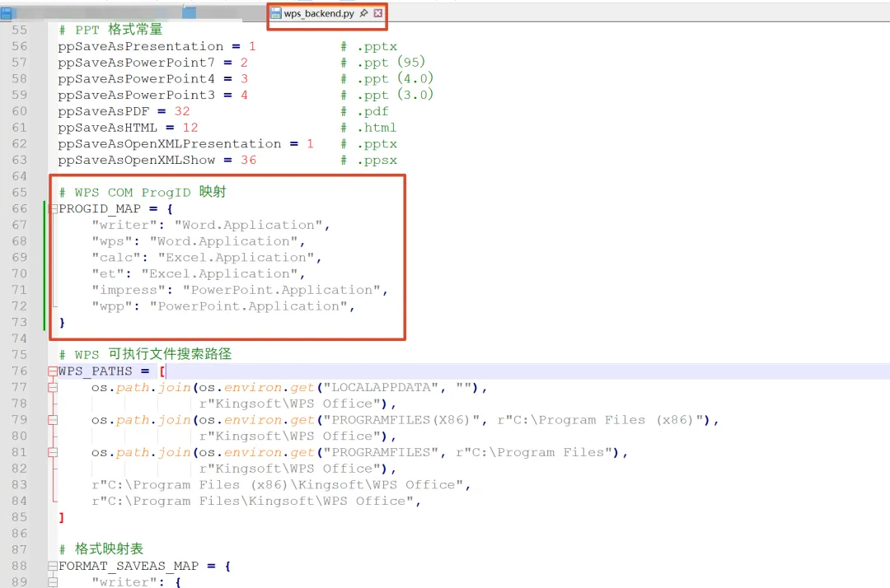Click the 'FORMAT_SAVEAS_MAP' identifier
The image size is (890, 588).
pos(129,566)
